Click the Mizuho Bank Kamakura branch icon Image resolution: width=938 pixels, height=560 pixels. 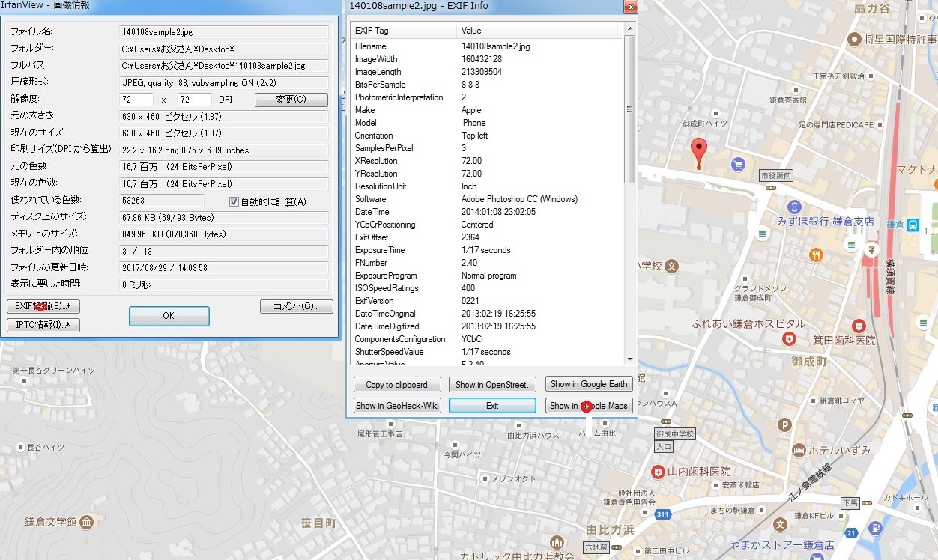coord(794,207)
